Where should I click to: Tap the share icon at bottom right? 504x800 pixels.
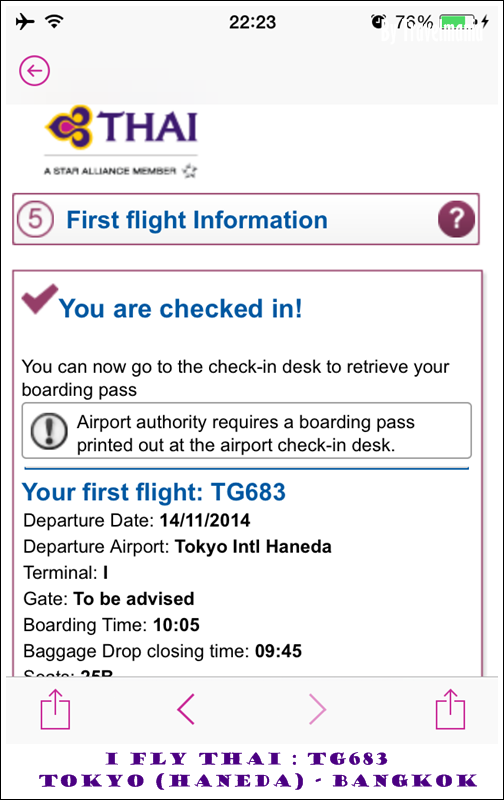(450, 709)
